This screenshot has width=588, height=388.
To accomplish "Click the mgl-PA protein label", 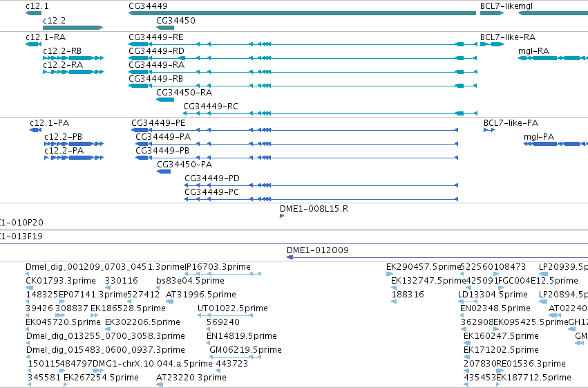I will coord(539,137).
